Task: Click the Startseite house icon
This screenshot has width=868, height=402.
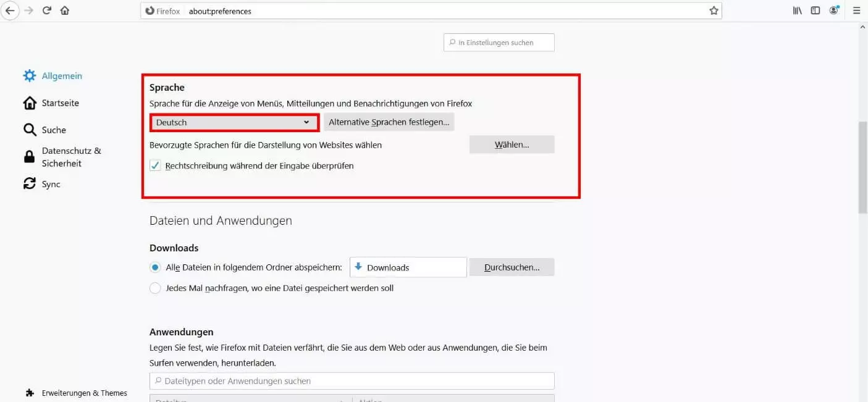Action: coord(30,103)
